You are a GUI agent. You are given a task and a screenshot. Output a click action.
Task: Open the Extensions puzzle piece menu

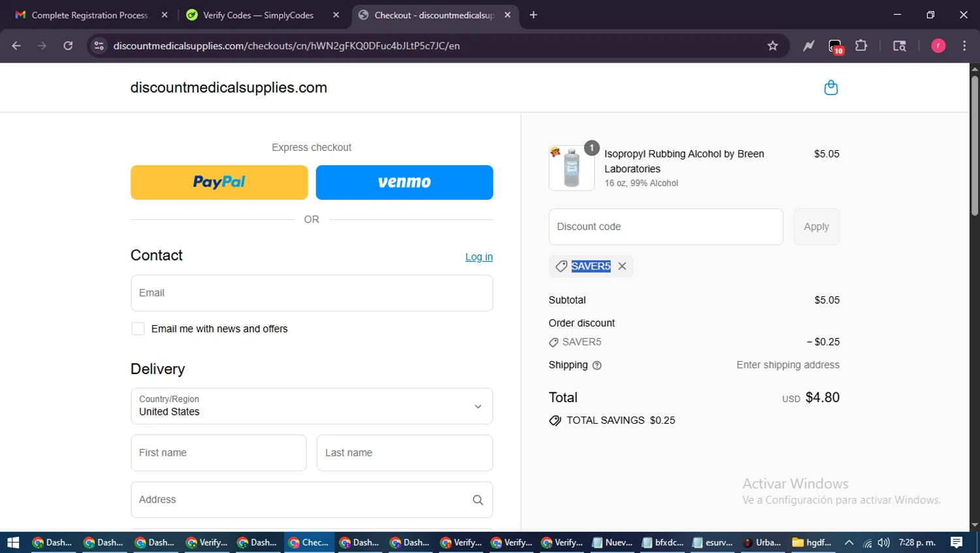861,46
